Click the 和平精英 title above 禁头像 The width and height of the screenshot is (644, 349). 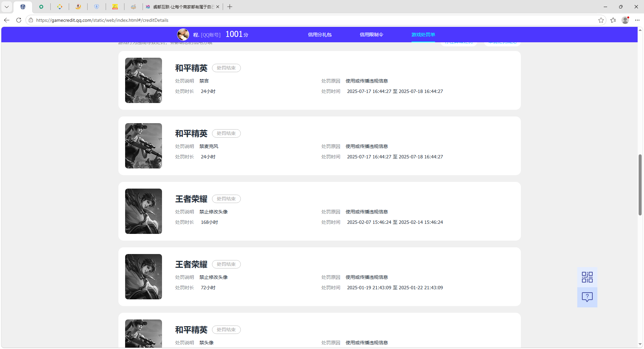191,330
